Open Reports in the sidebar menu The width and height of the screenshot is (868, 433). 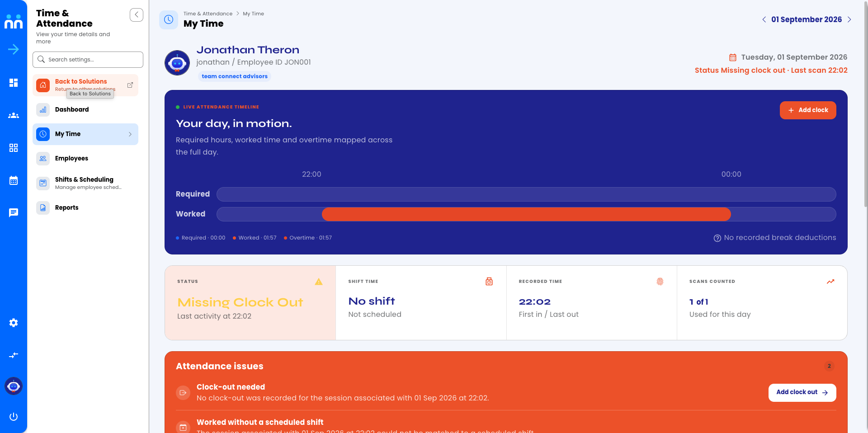click(x=85, y=208)
